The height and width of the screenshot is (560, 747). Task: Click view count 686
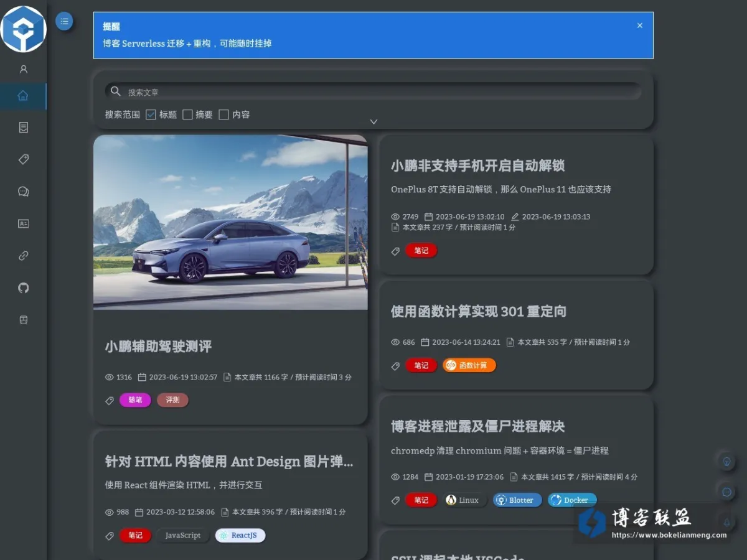[408, 342]
